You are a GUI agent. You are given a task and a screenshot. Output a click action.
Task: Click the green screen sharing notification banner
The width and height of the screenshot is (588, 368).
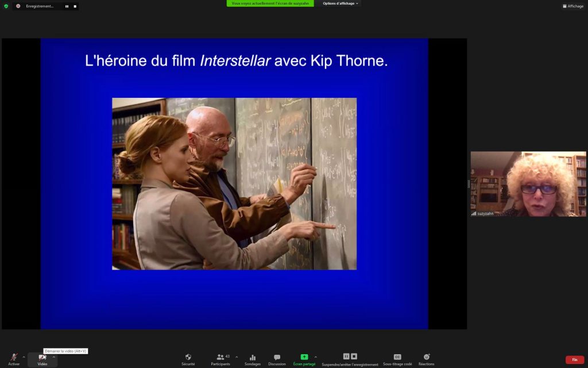click(x=270, y=3)
